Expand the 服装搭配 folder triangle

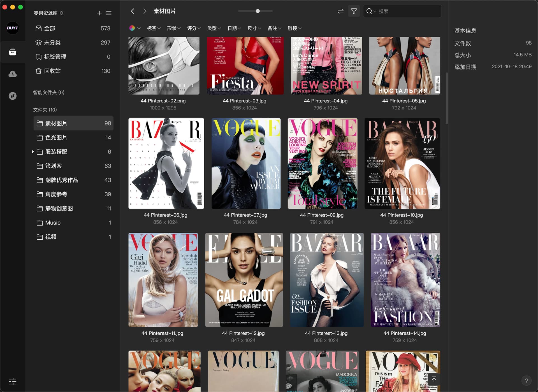tap(33, 152)
